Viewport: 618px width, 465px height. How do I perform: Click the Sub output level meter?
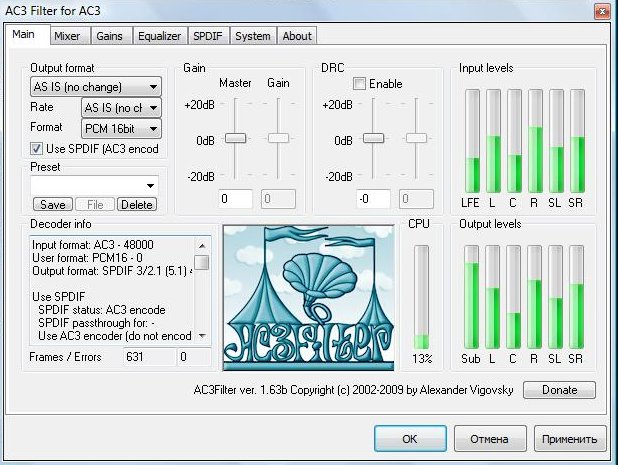click(x=471, y=297)
